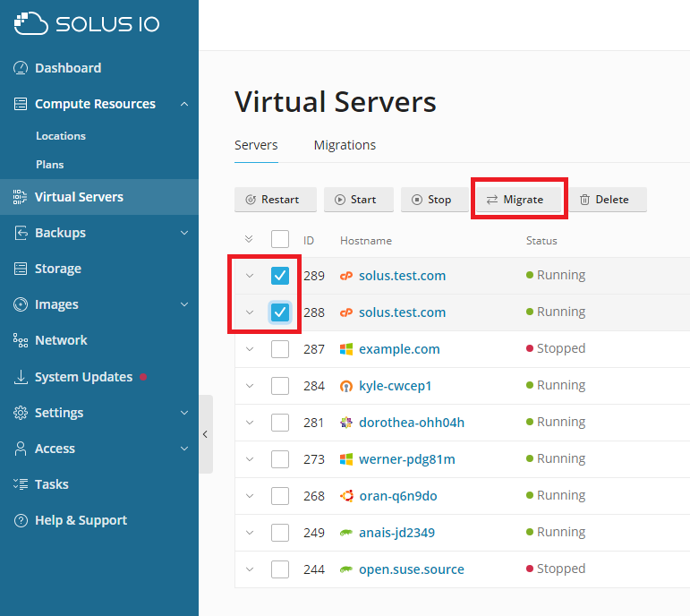Viewport: 690px width, 616px height.
Task: Open the dorothea-ohh04h server link
Action: [412, 423]
